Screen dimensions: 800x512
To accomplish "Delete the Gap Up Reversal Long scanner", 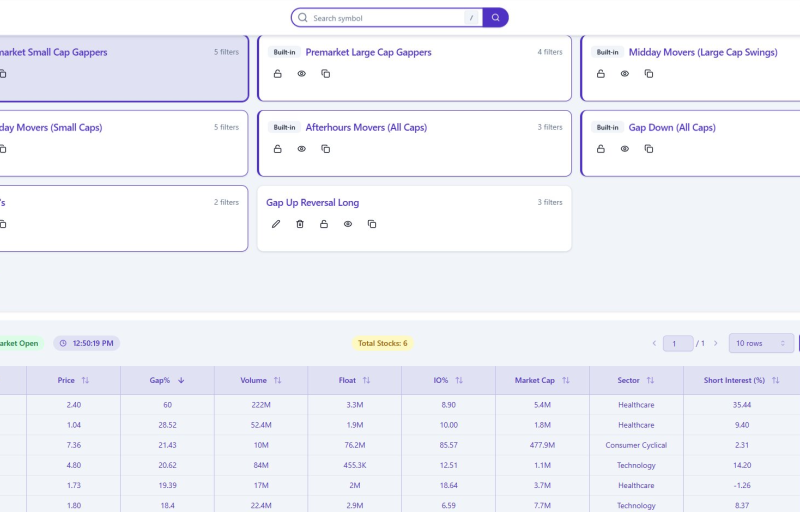I will [300, 224].
